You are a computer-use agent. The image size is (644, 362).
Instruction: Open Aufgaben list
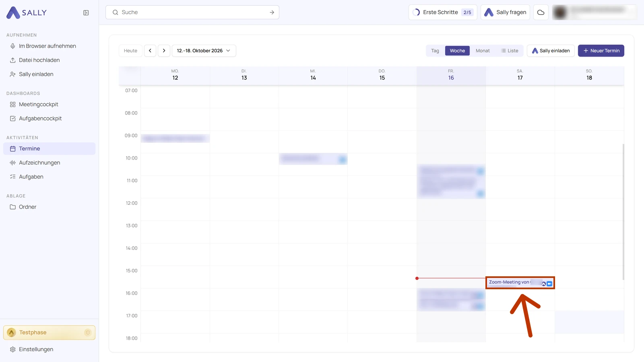[x=49, y=177]
